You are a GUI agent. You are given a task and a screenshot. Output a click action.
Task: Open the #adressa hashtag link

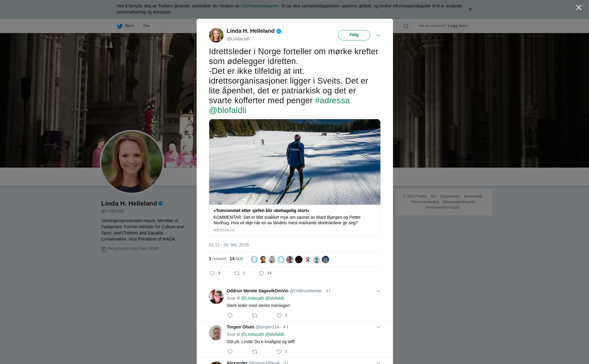[332, 100]
